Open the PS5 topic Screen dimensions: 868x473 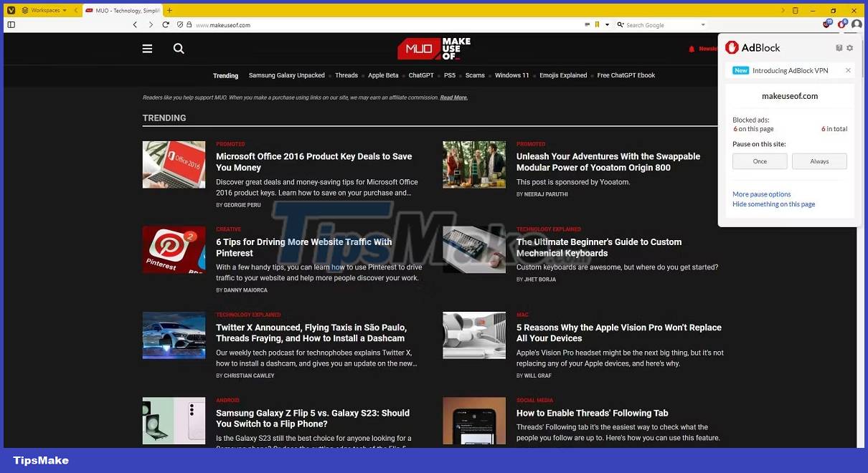point(450,75)
